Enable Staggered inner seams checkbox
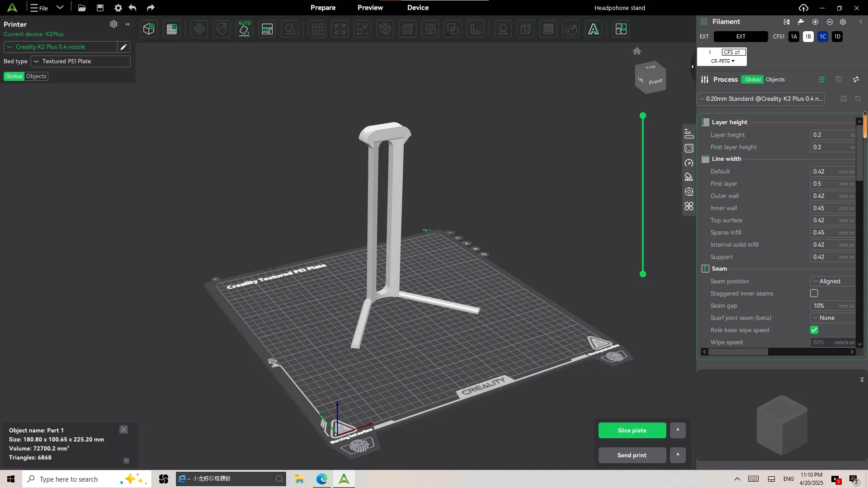Viewport: 868px width, 488px height. click(814, 293)
